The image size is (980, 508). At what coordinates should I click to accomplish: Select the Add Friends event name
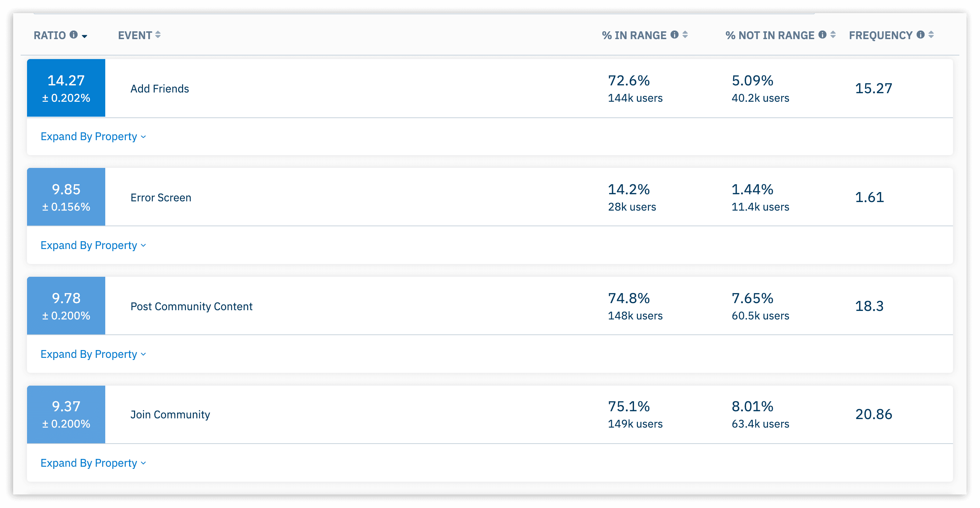pos(160,89)
